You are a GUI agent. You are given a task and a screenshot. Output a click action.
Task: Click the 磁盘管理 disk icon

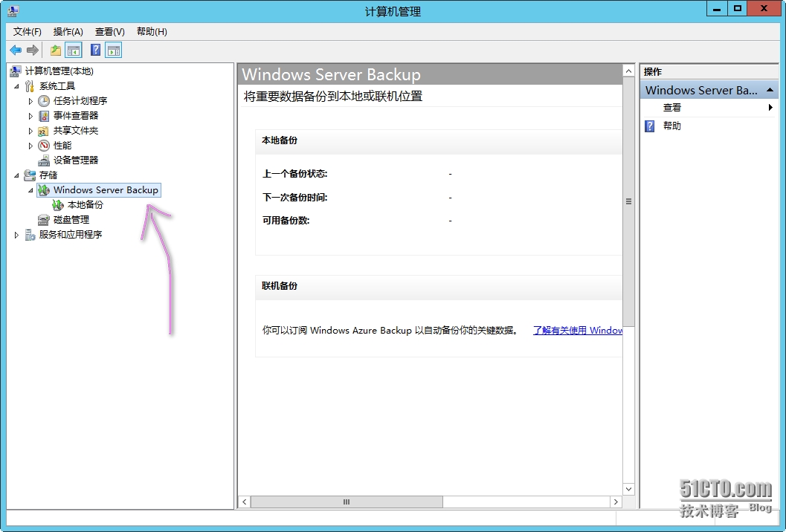(44, 219)
